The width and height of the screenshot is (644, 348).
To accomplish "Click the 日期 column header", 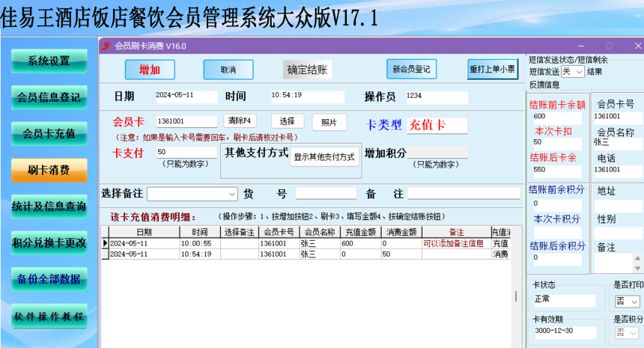I will (x=145, y=232).
